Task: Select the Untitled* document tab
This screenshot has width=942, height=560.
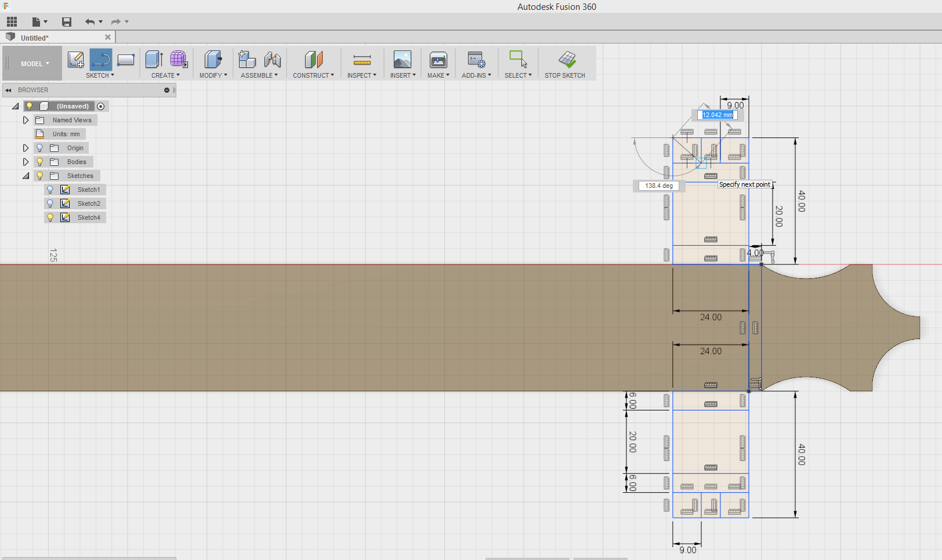Action: 58,38
